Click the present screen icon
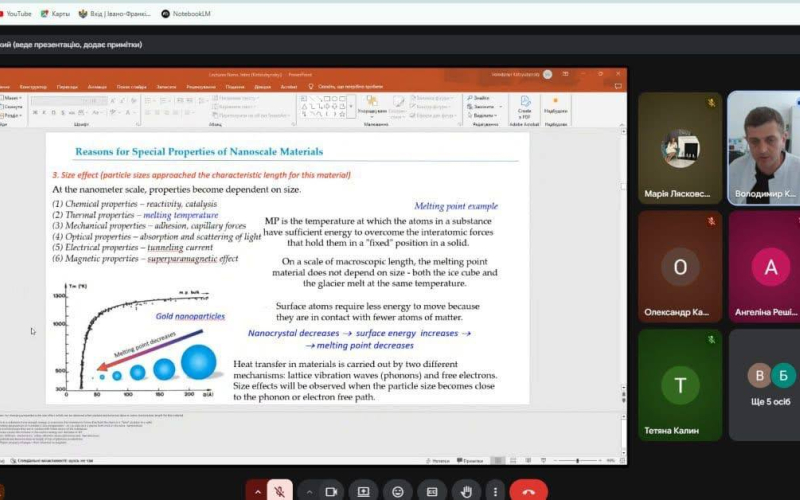The width and height of the screenshot is (800, 500). click(x=363, y=492)
